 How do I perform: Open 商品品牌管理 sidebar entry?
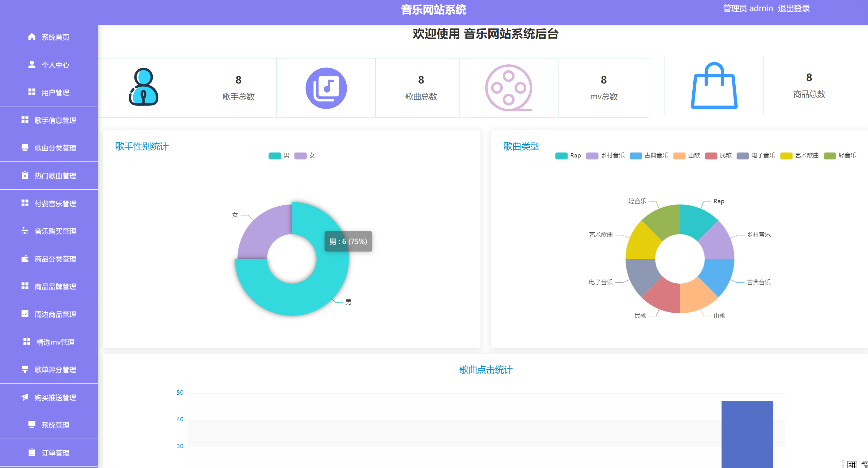[49, 287]
